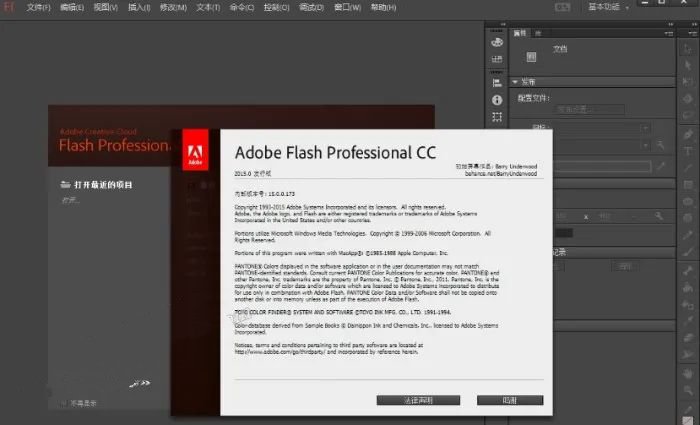Select the Pen tool
The height and width of the screenshot is (425, 700).
(688, 133)
